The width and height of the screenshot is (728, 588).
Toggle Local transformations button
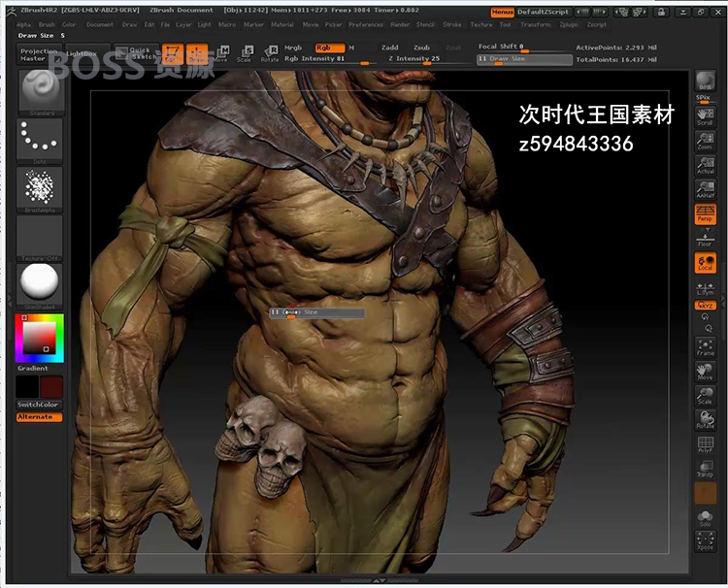pos(706,263)
